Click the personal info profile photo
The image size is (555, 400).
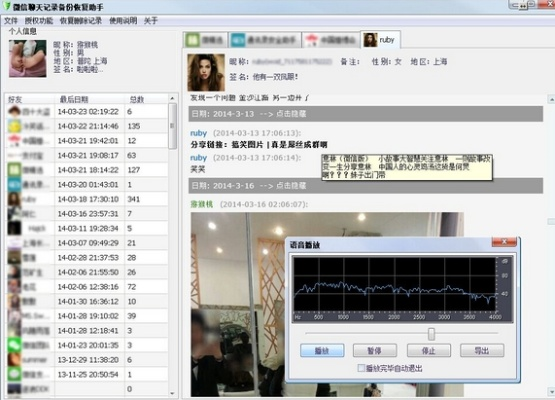pos(28,58)
